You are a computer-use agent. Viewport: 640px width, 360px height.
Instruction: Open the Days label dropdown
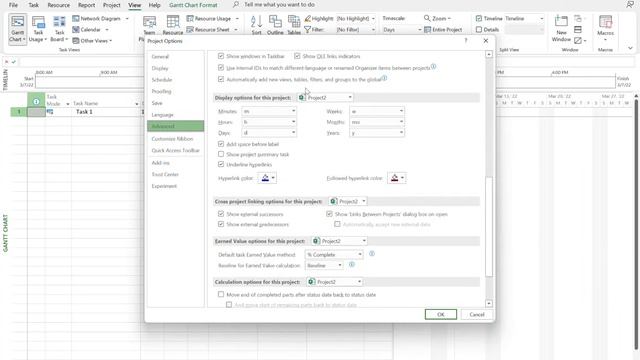(269, 133)
